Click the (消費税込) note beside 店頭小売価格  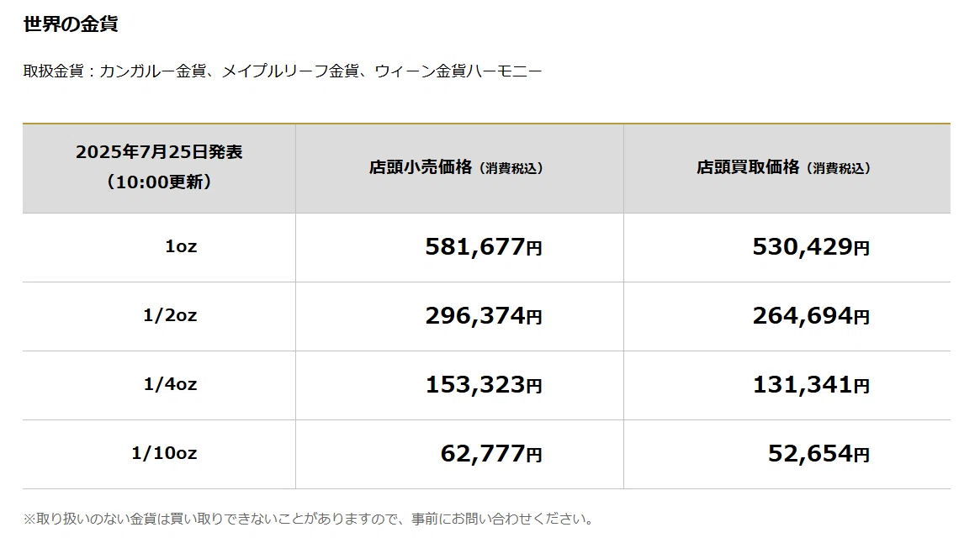point(511,169)
